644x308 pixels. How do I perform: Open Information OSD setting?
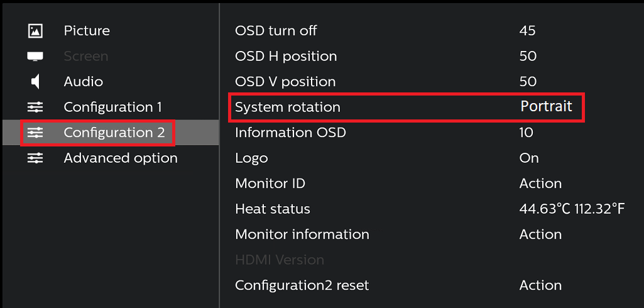(290, 133)
